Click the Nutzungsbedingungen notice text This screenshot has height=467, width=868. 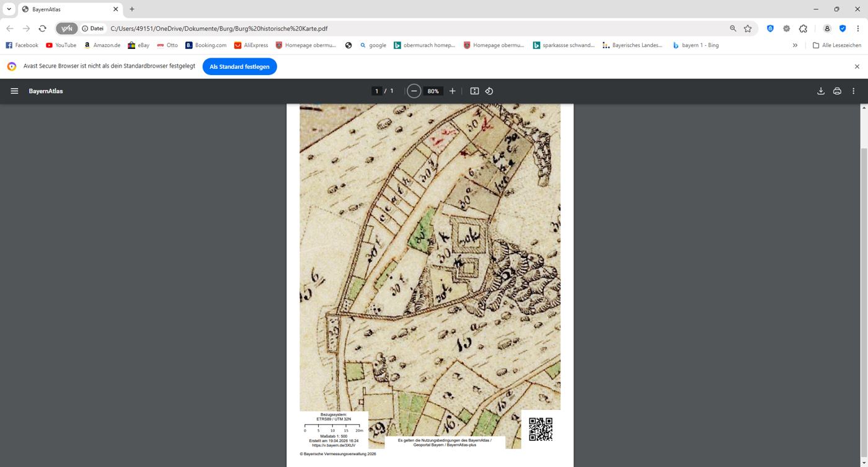(x=445, y=442)
